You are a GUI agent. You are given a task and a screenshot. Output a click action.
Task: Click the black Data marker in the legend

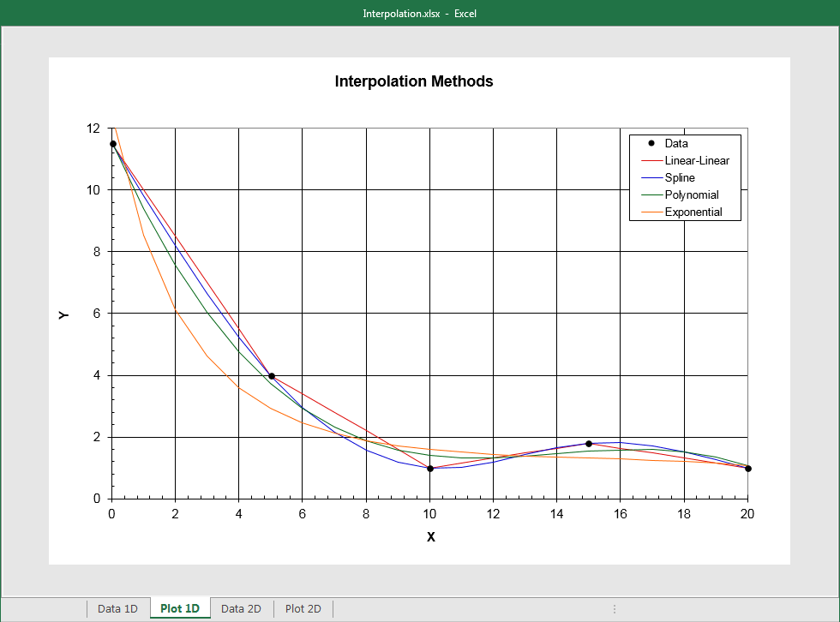point(651,143)
